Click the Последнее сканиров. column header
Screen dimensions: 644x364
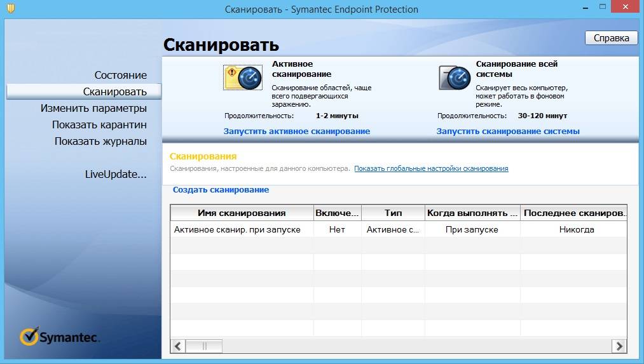(x=574, y=213)
